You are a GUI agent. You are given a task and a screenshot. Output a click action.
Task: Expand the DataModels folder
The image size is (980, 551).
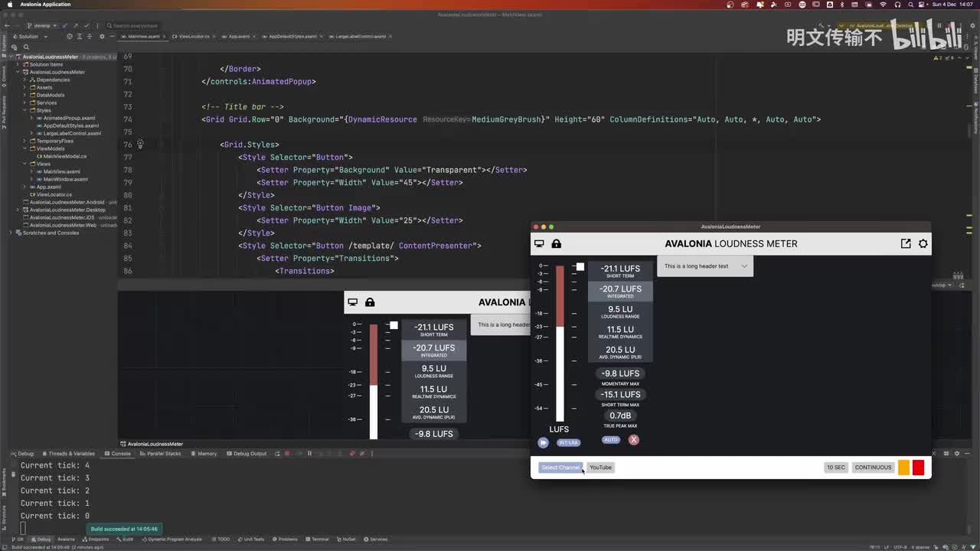pyautogui.click(x=24, y=95)
